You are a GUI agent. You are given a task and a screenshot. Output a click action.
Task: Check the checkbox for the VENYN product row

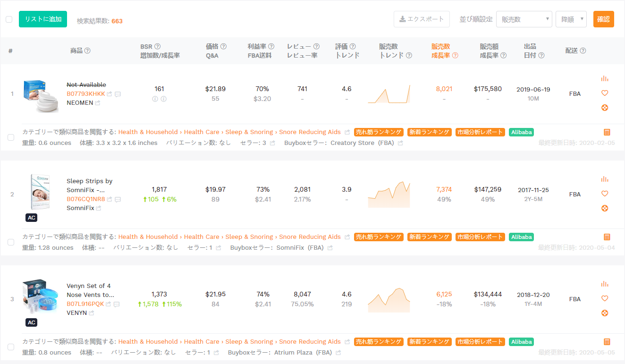pos(11,347)
